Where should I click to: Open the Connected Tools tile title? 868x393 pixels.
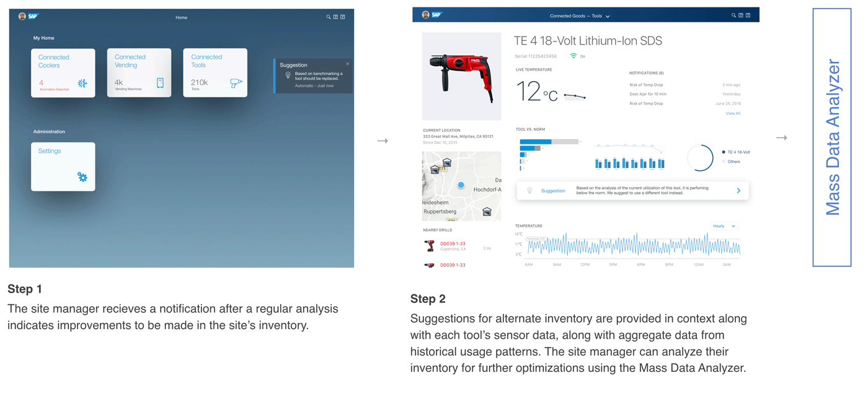(x=206, y=61)
